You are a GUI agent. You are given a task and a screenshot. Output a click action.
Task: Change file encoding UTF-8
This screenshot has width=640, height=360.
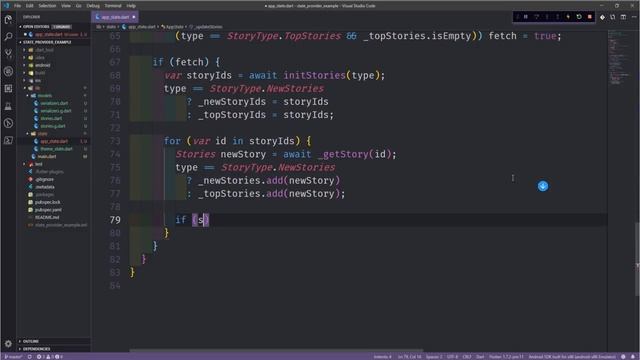pos(452,357)
